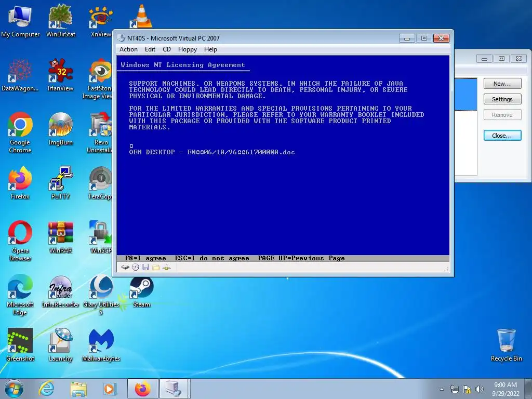Click the volume speaker tray icon
This screenshot has height=399, width=532.
click(479, 389)
